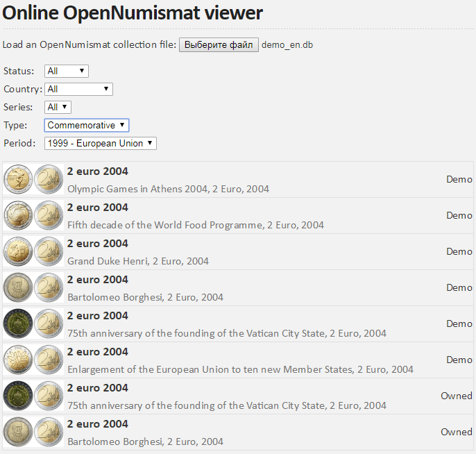
Task: Select 'Fifth decade of the World Food Programme' text
Action: pyautogui.click(x=196, y=226)
